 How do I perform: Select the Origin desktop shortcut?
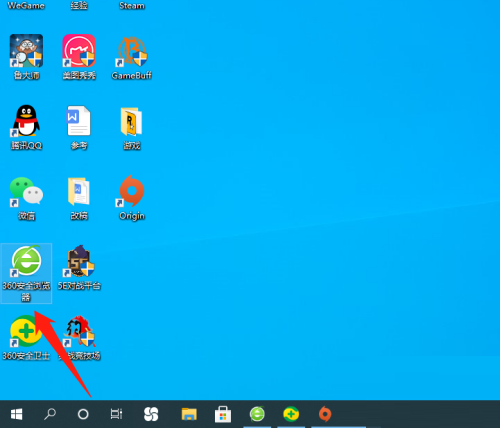[132, 198]
